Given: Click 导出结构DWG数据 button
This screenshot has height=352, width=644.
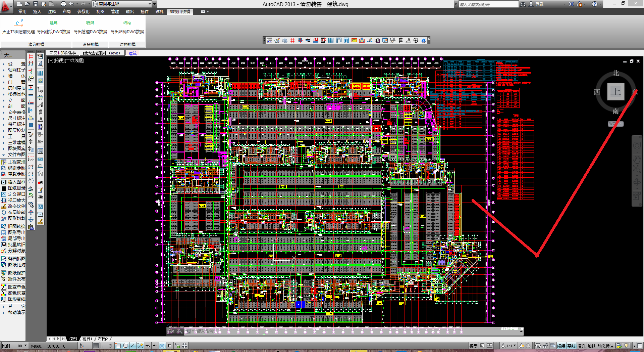Looking at the screenshot, I should pyautogui.click(x=127, y=27).
